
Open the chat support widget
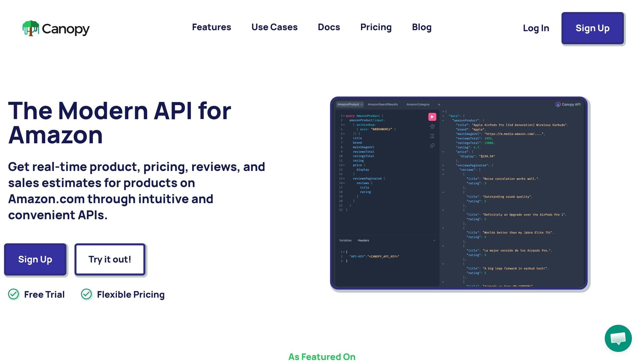tap(618, 338)
